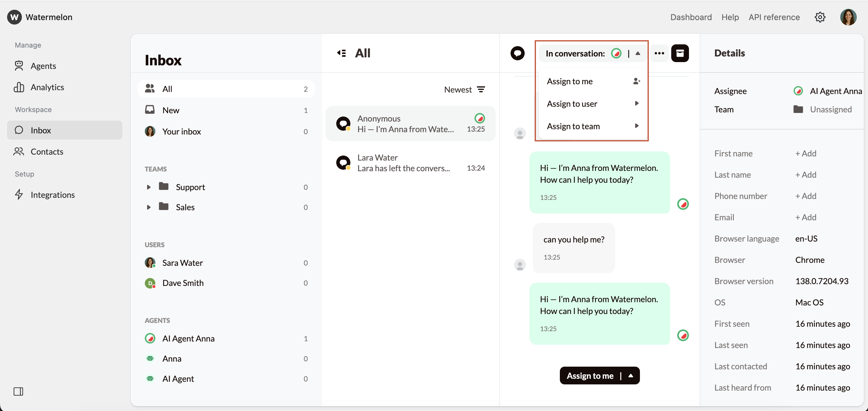Select Assign to me in the assignment menu
868x411 pixels.
(x=570, y=81)
